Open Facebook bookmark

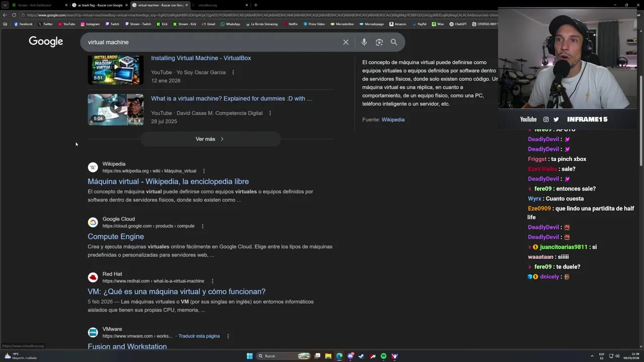coord(24,24)
